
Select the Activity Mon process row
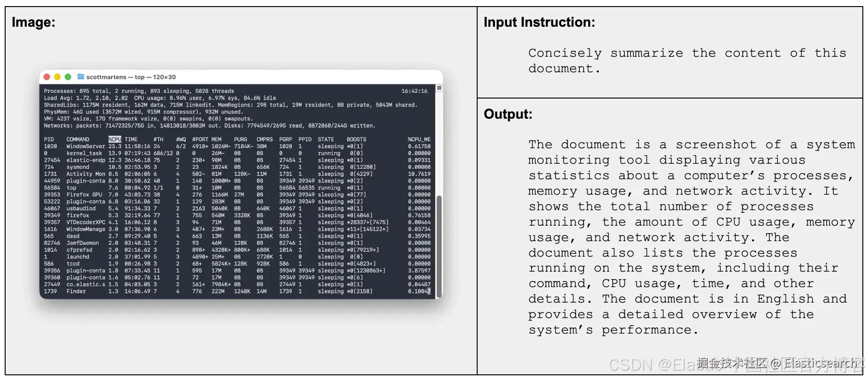tap(237, 174)
